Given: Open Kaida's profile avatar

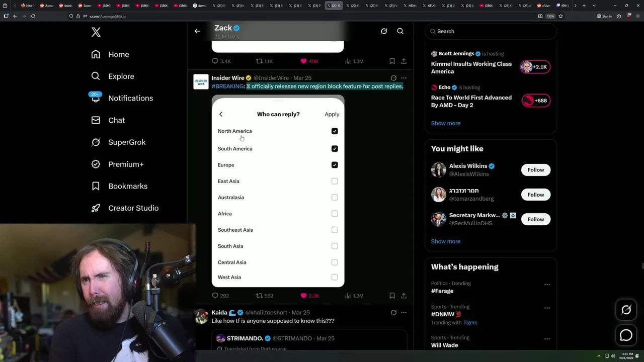Looking at the screenshot, I should (x=201, y=316).
